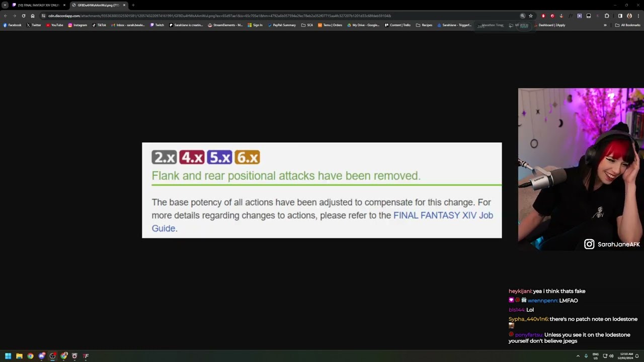Go back to the previous page

pos(6,16)
